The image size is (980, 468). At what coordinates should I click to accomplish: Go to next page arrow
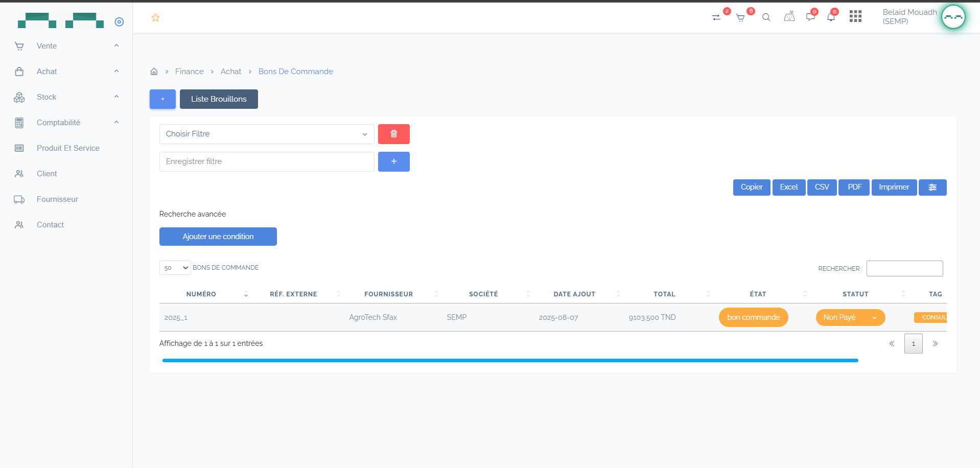click(935, 344)
